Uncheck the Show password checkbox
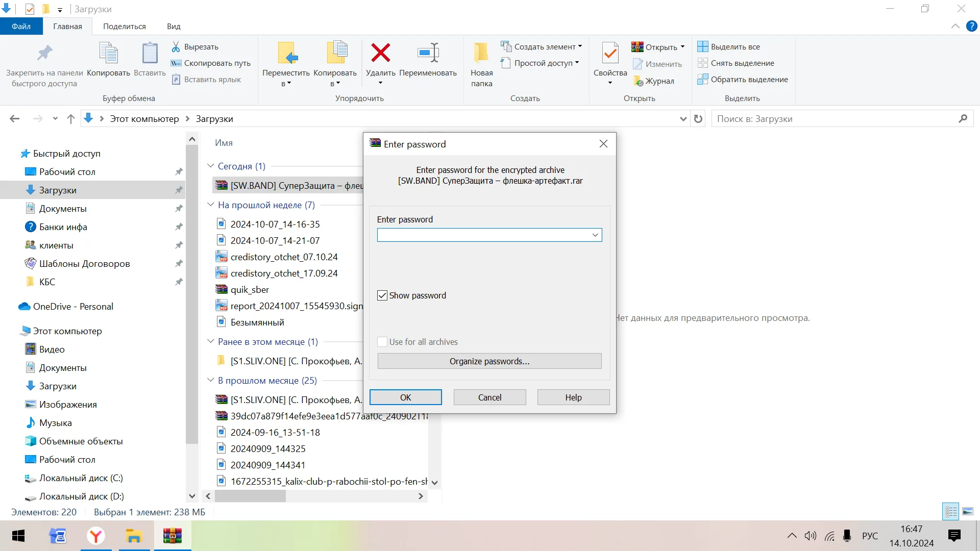The height and width of the screenshot is (551, 980). pyautogui.click(x=382, y=295)
